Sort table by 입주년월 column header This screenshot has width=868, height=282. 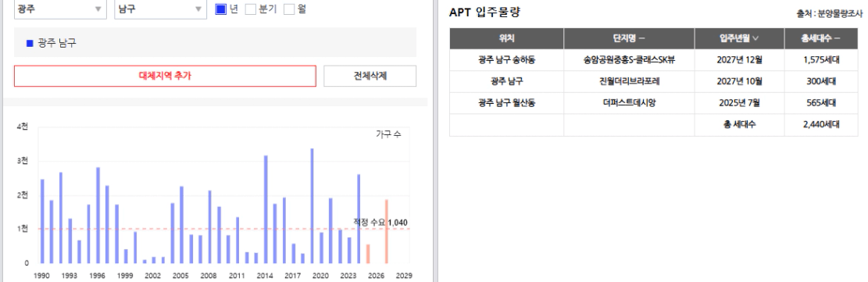pyautogui.click(x=739, y=38)
